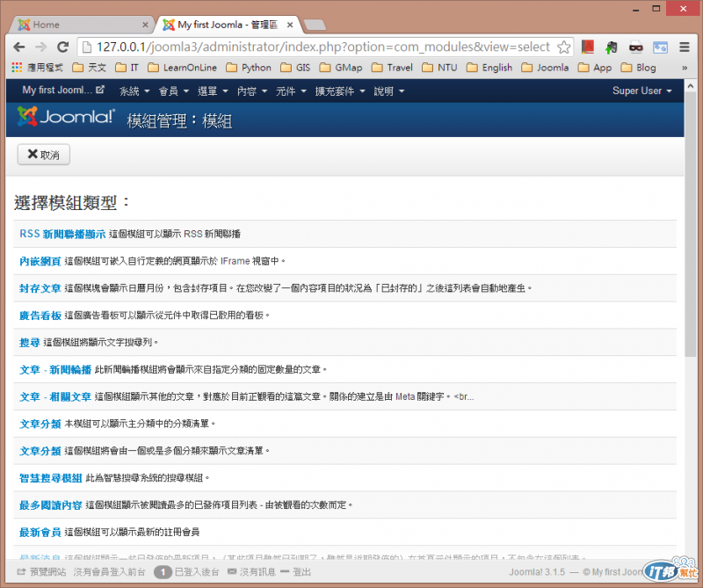Viewport: 703px width, 588px height.
Task: Click the 取消 cancel button
Action: 43,155
